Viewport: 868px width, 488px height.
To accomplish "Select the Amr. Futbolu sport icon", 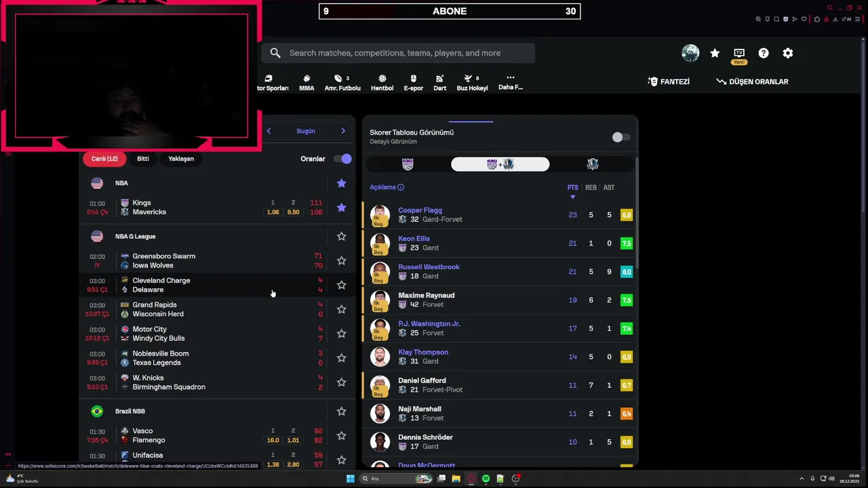I will pos(342,83).
